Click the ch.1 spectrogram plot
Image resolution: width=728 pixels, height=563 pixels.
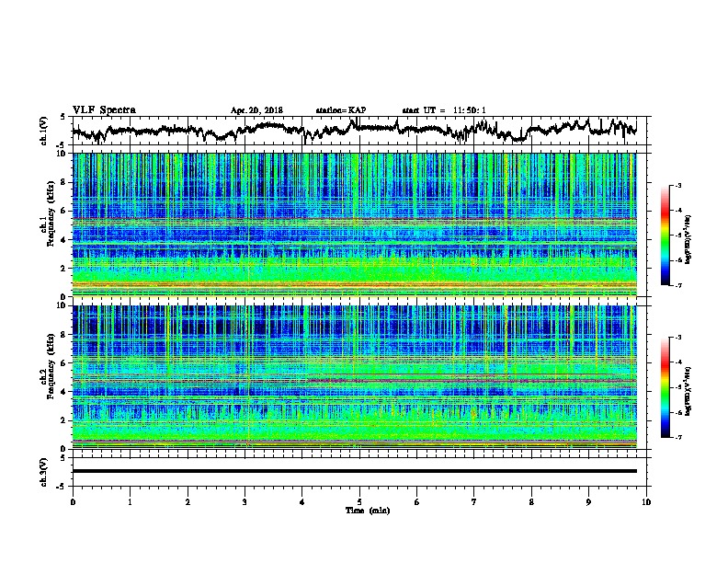pyautogui.click(x=355, y=224)
